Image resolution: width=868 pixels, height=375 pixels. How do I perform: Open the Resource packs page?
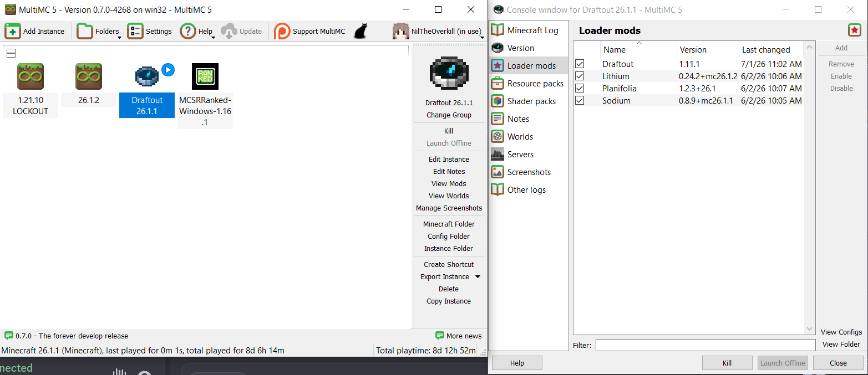(x=529, y=84)
